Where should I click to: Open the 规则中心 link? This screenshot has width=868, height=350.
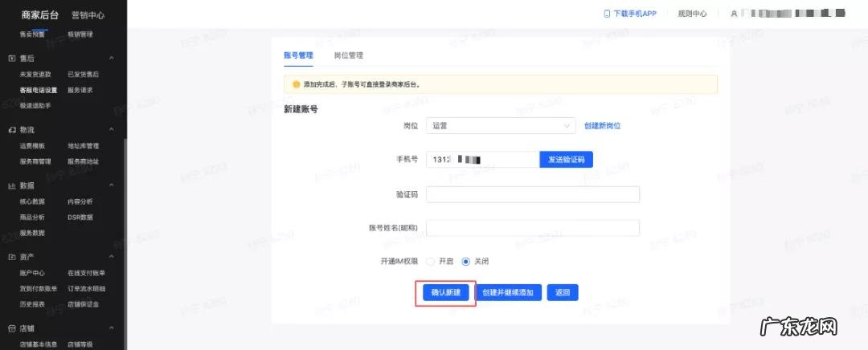click(x=692, y=14)
